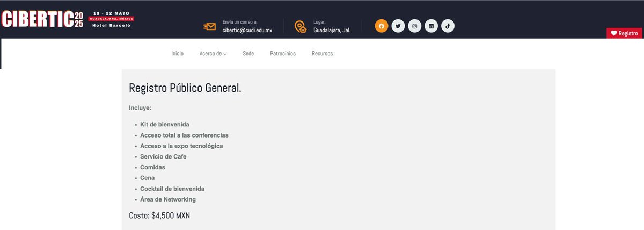Screen dimensions: 644x230
Task: Expand the Acerca de dropdown menu
Action: (213, 54)
